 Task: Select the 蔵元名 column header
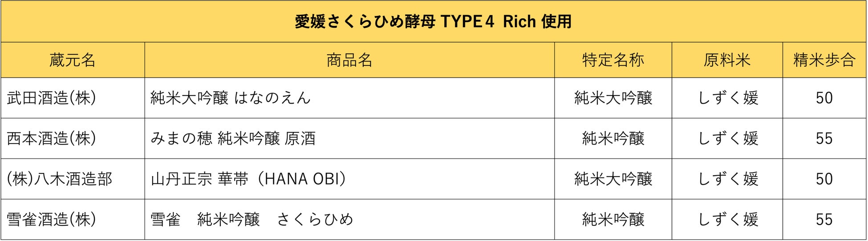click(73, 60)
